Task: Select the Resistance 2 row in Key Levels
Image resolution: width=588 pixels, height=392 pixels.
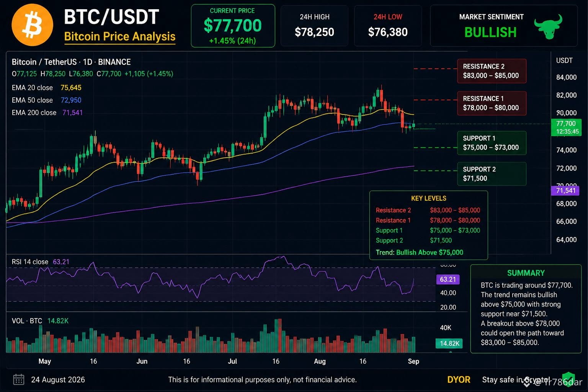Action: coord(428,210)
